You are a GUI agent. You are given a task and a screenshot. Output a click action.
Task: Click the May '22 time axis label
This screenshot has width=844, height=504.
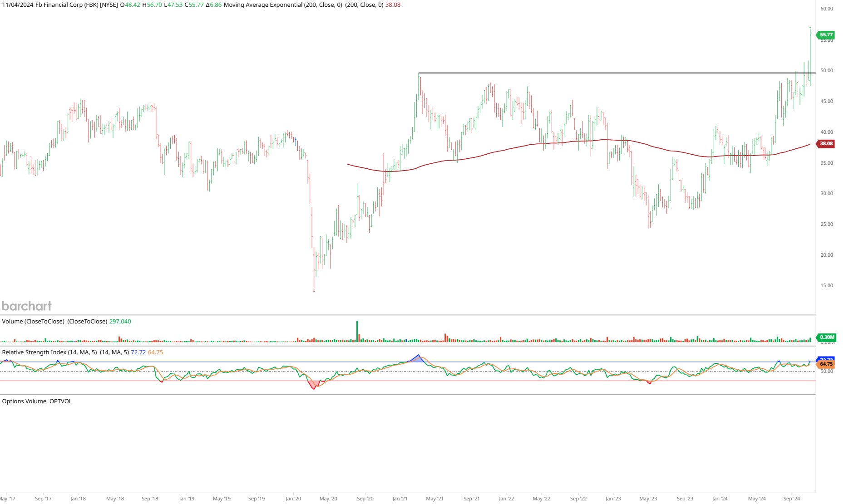[x=541, y=499]
